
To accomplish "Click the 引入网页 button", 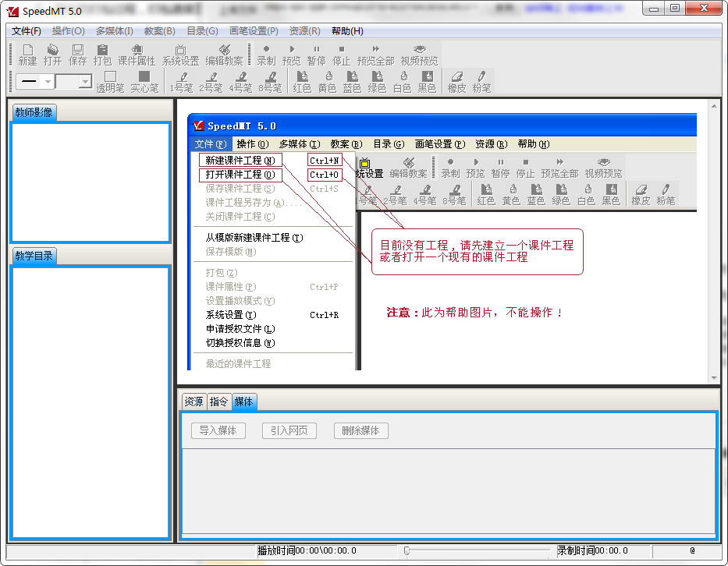I will coord(289,431).
